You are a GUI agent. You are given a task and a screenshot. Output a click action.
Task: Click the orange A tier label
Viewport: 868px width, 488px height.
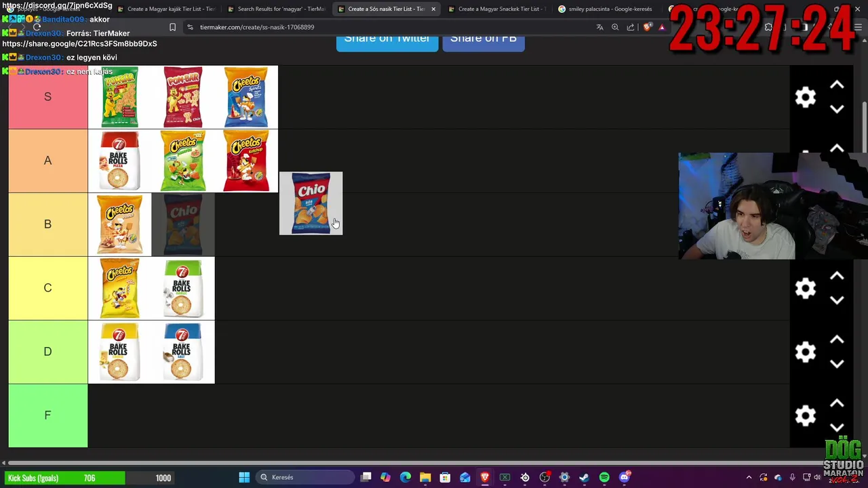[x=48, y=161]
